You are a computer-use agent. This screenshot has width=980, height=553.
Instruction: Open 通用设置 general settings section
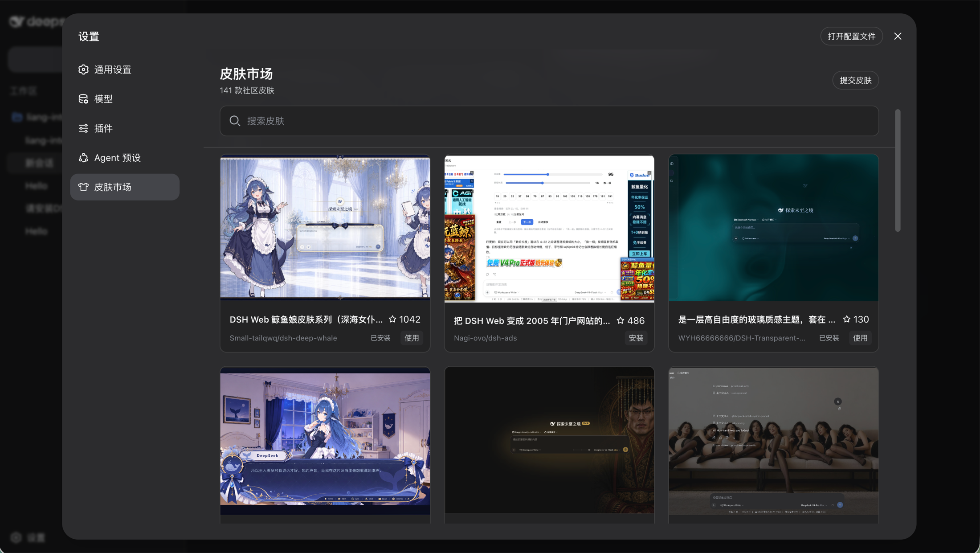click(x=125, y=70)
